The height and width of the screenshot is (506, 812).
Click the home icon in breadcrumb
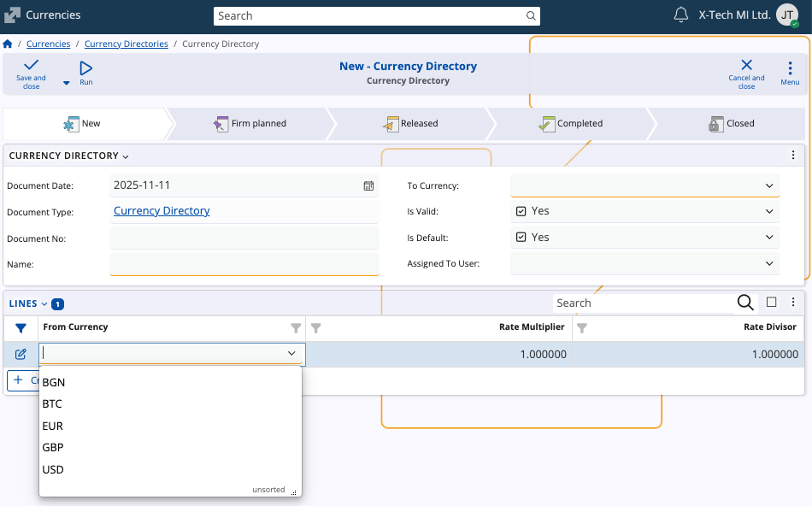point(8,44)
